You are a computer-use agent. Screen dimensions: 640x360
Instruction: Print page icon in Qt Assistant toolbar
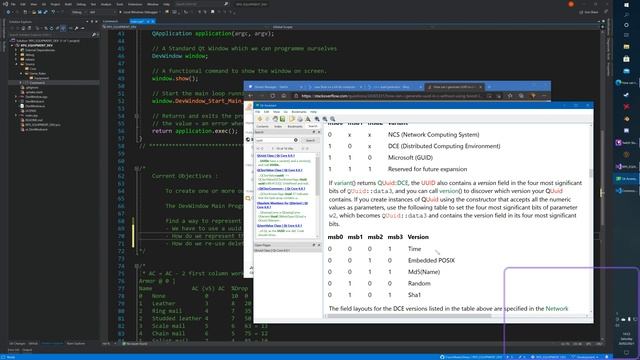click(x=300, y=119)
